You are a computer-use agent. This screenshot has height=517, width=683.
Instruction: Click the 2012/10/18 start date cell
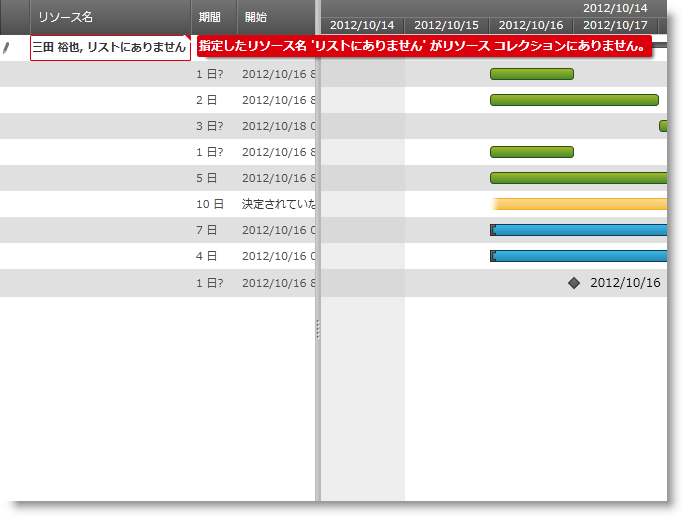[x=277, y=126]
